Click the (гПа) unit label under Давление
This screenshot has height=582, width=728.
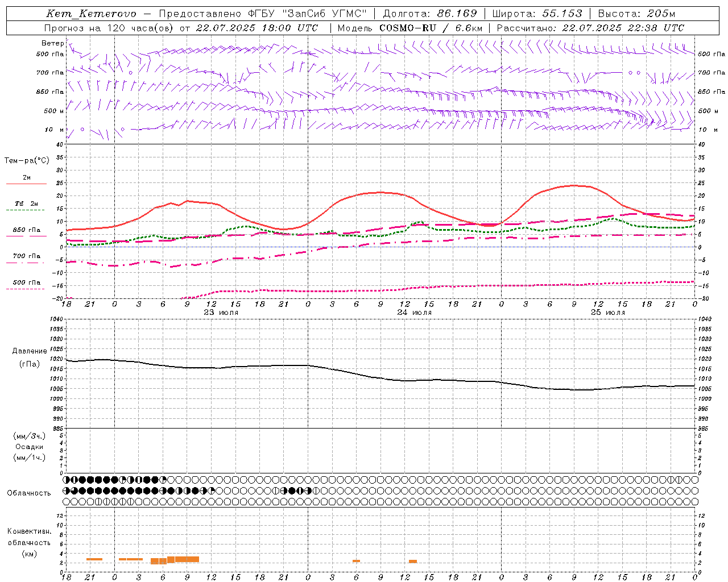click(x=30, y=364)
